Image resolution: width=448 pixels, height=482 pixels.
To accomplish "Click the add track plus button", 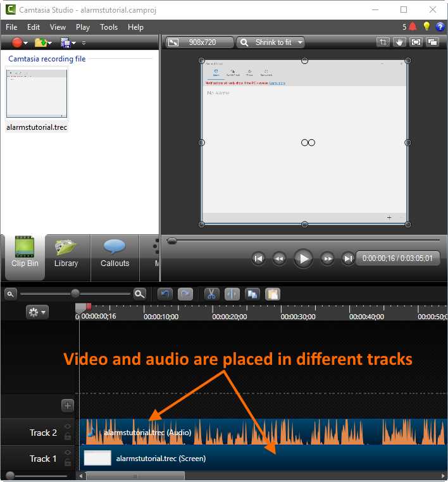I will tap(68, 405).
